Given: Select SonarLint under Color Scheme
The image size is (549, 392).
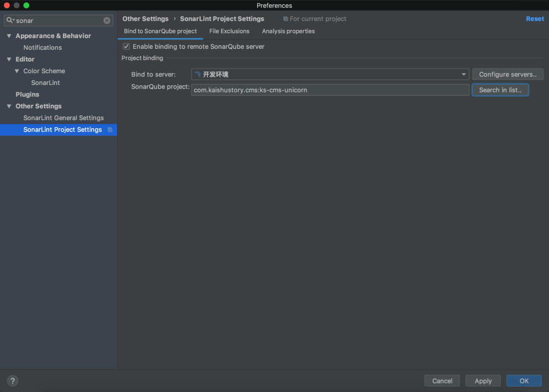Looking at the screenshot, I should [46, 83].
